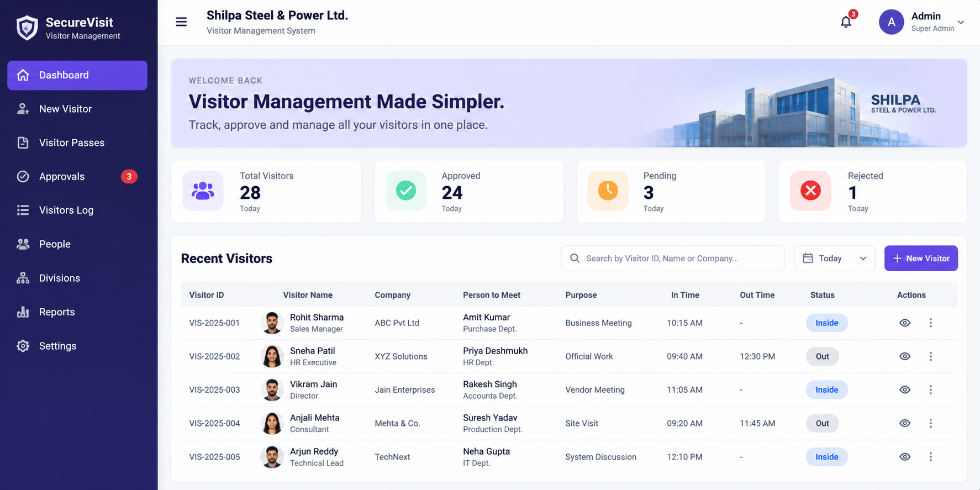Expand the Admin account dropdown chevron
The image size is (980, 490).
pos(961,23)
